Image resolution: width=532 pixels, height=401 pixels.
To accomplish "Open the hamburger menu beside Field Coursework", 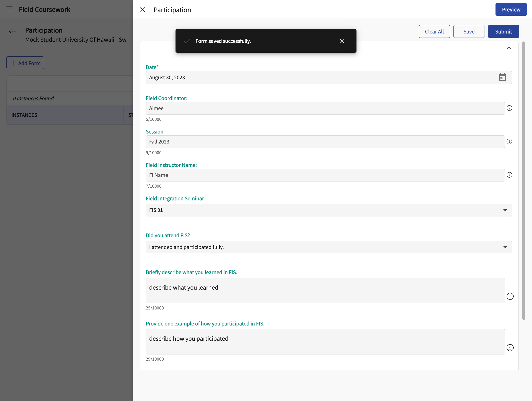I will click(9, 9).
